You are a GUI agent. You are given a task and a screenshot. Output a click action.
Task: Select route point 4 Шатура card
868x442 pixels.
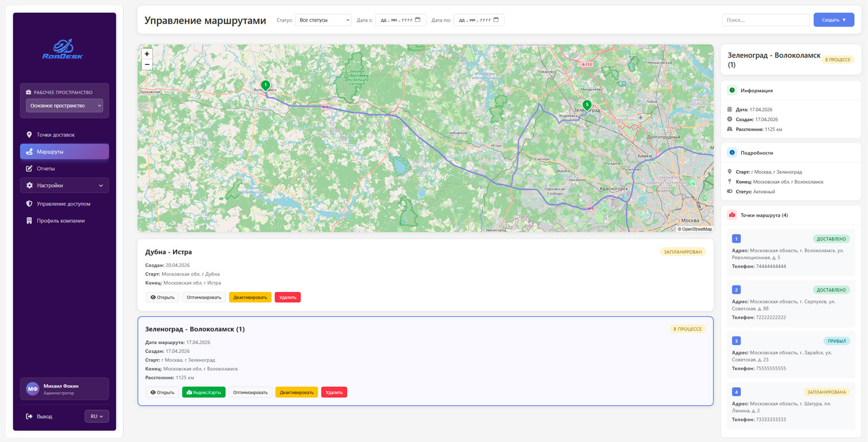(x=790, y=405)
